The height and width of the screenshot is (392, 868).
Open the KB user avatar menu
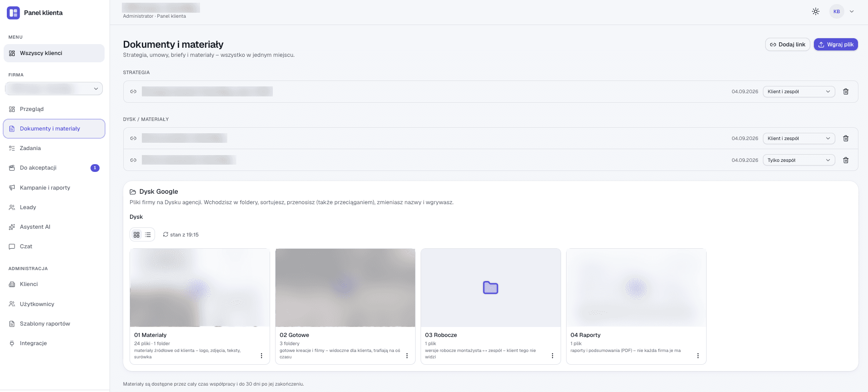point(837,11)
